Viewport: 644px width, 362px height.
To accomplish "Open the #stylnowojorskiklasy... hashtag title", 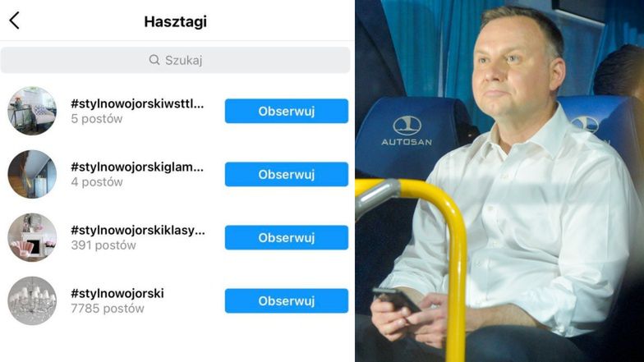I will (x=138, y=231).
